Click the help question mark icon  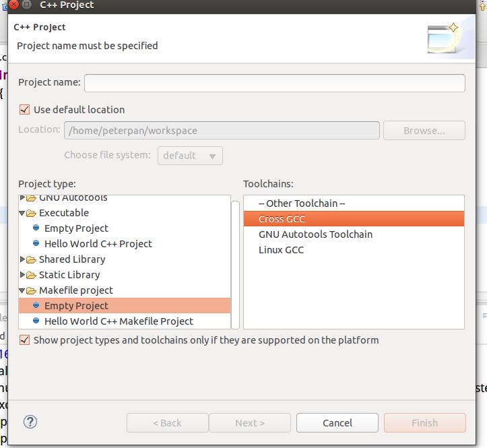(x=30, y=422)
